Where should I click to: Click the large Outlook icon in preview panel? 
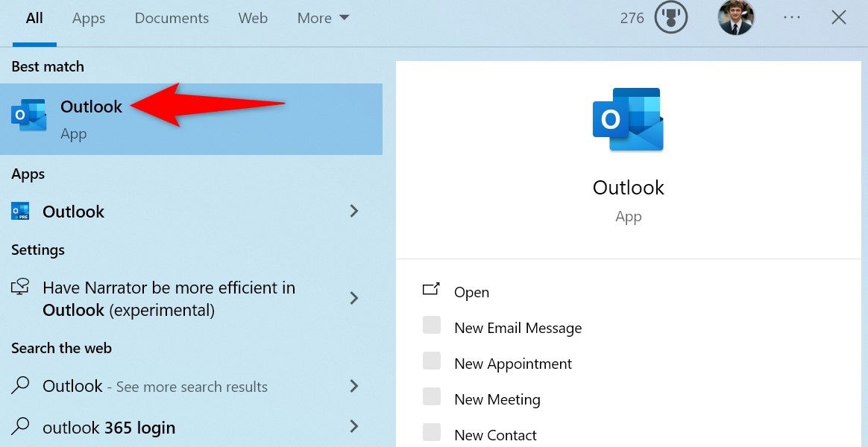pyautogui.click(x=627, y=118)
